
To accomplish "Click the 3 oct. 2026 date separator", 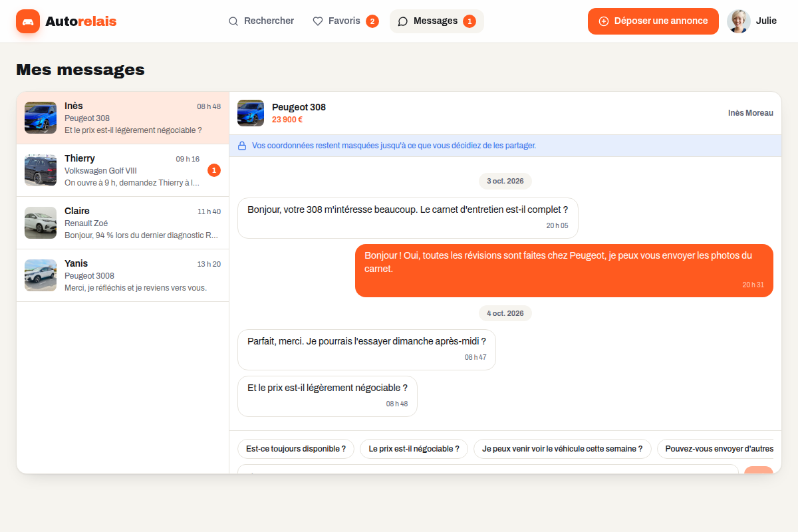I will (505, 181).
